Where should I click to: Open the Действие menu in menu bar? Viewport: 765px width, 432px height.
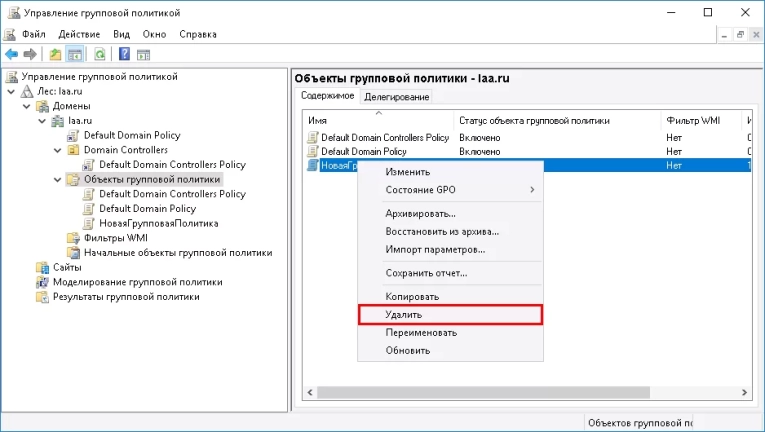[79, 33]
